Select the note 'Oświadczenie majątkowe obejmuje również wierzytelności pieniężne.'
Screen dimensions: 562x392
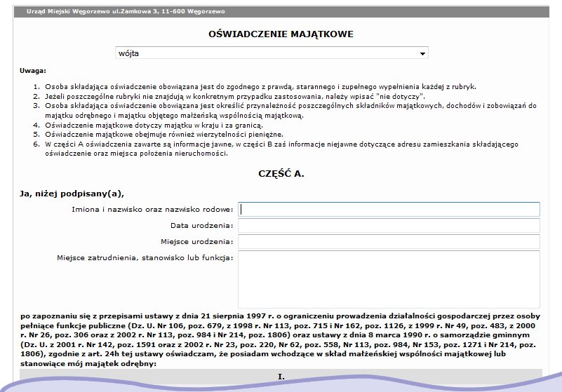(x=163, y=135)
